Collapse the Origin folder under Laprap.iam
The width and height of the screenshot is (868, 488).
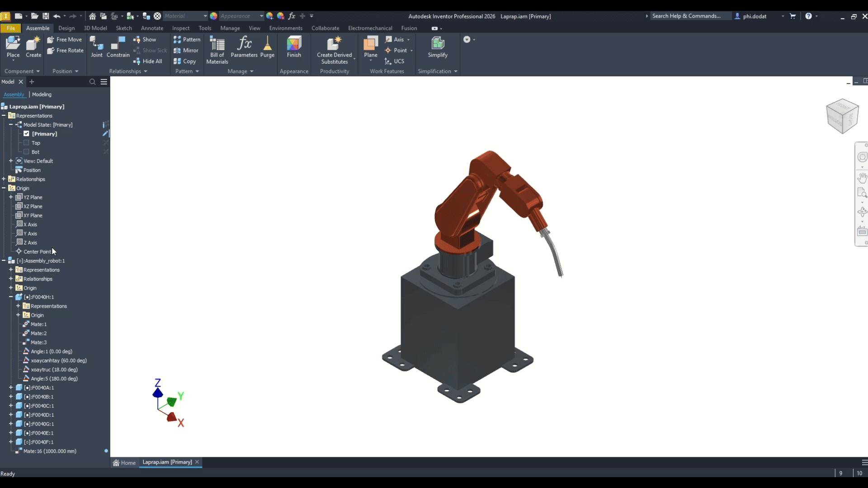[x=4, y=188]
